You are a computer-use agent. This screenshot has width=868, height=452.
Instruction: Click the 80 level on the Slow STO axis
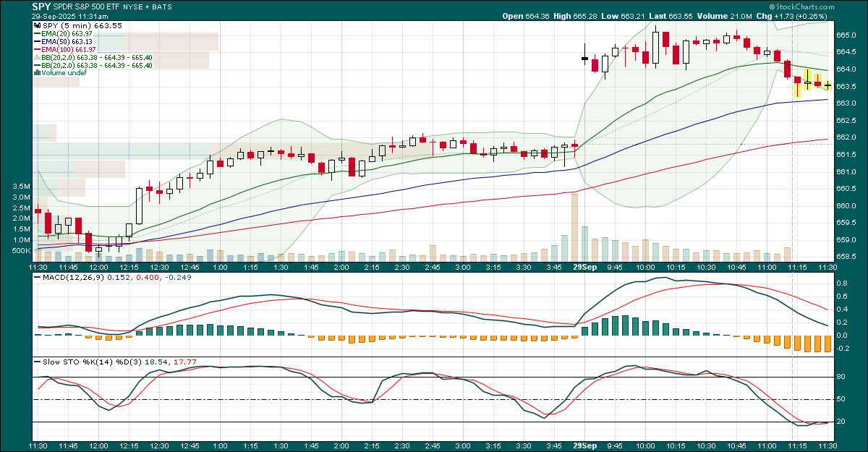(x=841, y=377)
